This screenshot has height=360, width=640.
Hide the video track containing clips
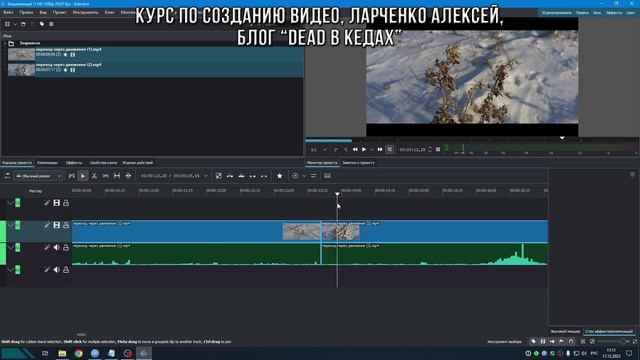[x=57, y=225]
